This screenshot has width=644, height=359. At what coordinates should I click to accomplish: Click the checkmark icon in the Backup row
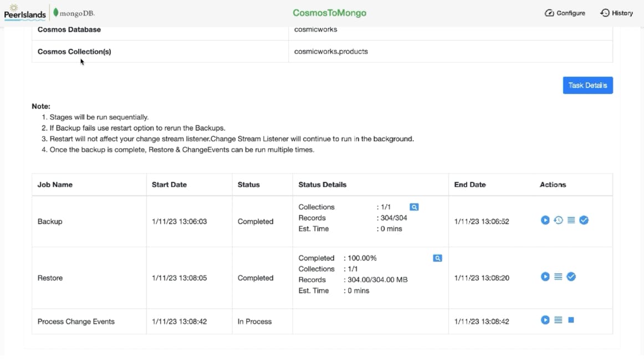click(x=584, y=220)
